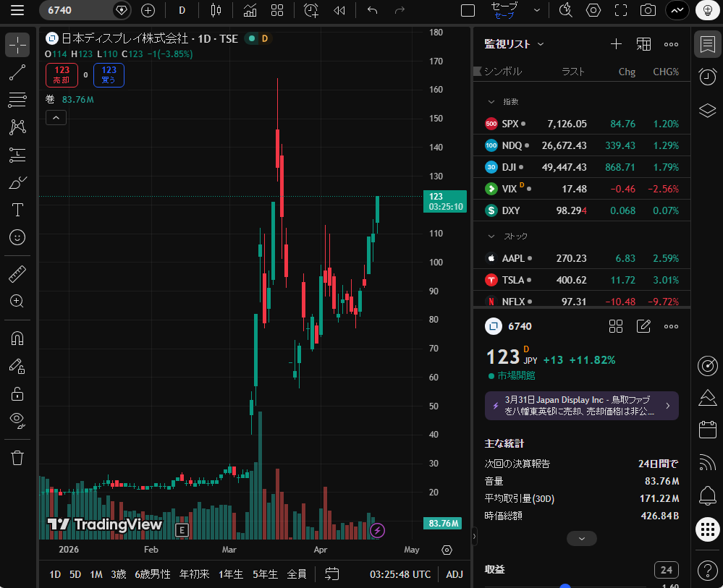The width and height of the screenshot is (723, 588).
Task: Open the 6740 details grid icon
Action: pyautogui.click(x=616, y=326)
